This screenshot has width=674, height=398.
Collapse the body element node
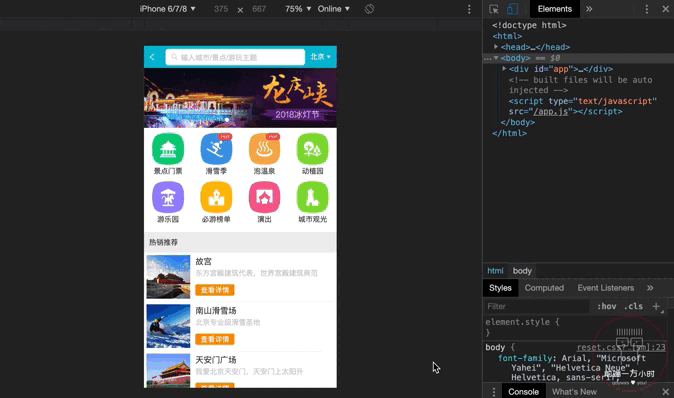pyautogui.click(x=496, y=58)
